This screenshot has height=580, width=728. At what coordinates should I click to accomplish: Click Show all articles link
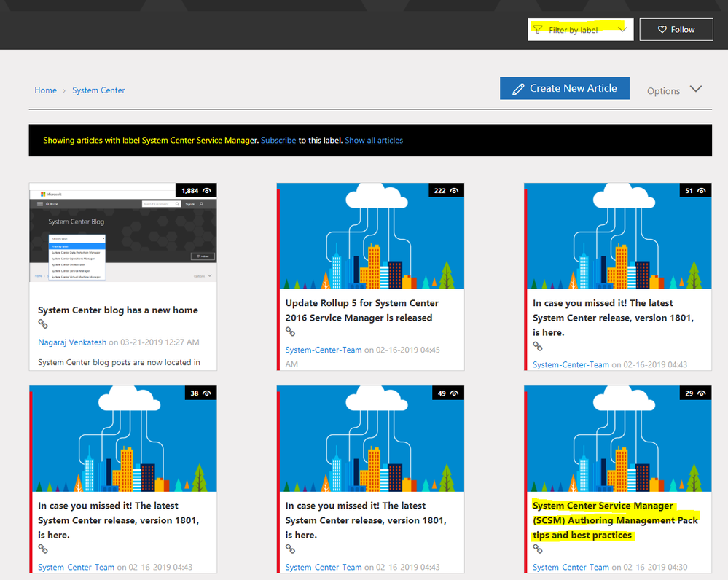[374, 140]
